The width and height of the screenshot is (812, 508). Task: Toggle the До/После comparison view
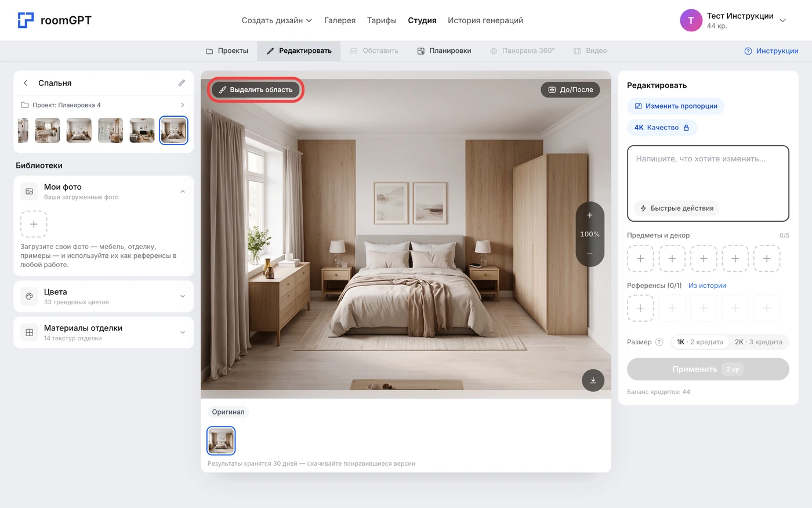pyautogui.click(x=570, y=90)
